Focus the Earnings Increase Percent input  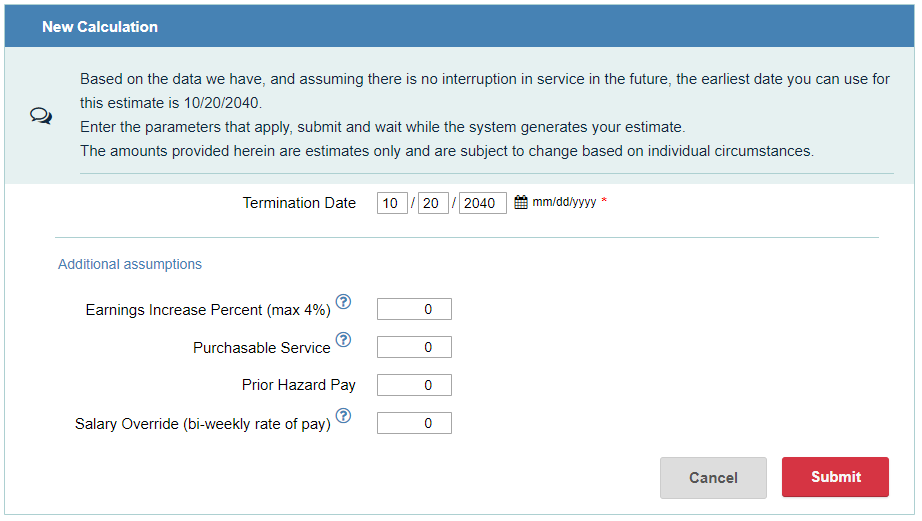tap(414, 310)
